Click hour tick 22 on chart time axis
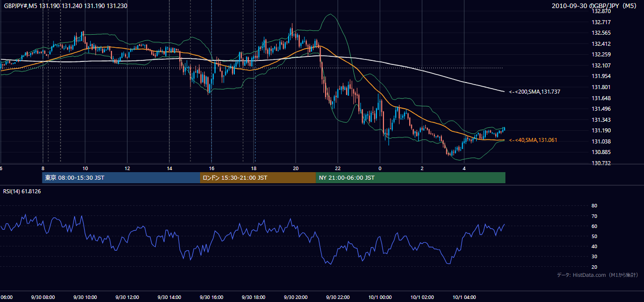Screen dimensions: 644x302 click(338, 168)
